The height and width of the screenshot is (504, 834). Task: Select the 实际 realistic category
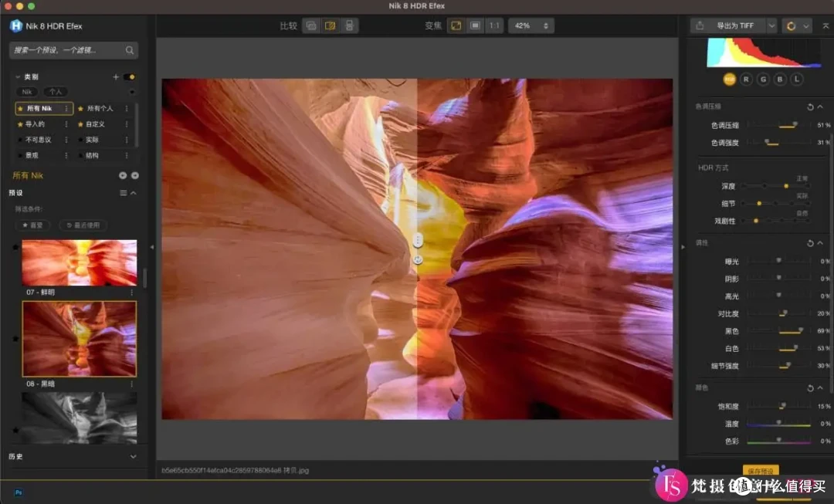92,140
